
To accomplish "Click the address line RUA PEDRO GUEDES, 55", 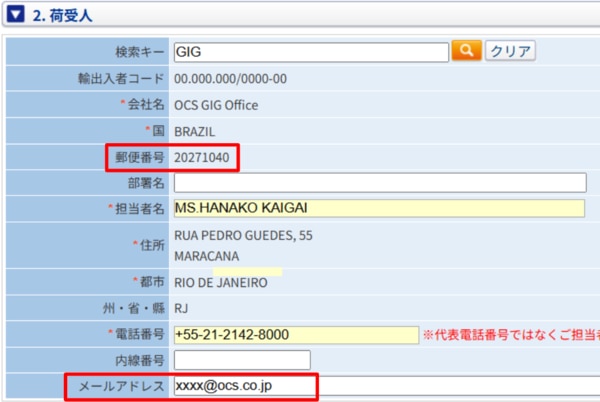I will click(x=243, y=236).
